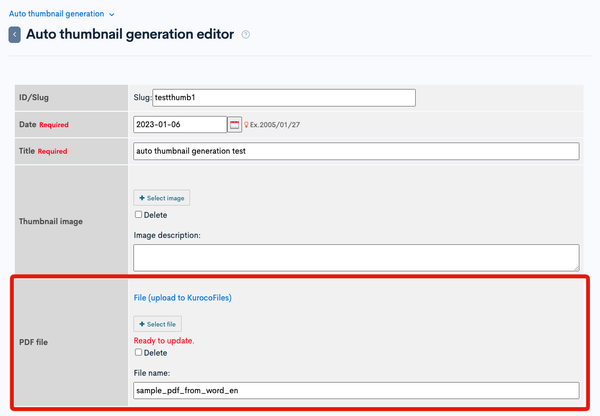Open the Auto thumbnail generation breadcrumb link
The height and width of the screenshot is (416, 600).
tap(57, 14)
